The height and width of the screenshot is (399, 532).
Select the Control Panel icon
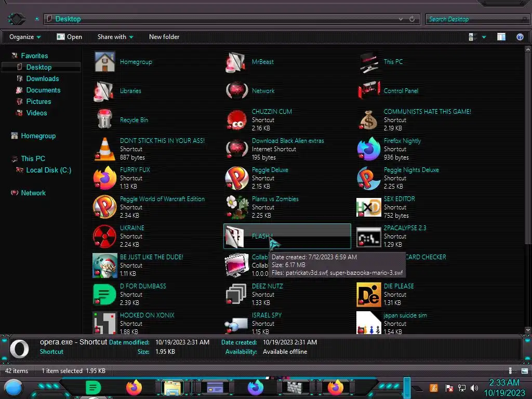pos(369,90)
